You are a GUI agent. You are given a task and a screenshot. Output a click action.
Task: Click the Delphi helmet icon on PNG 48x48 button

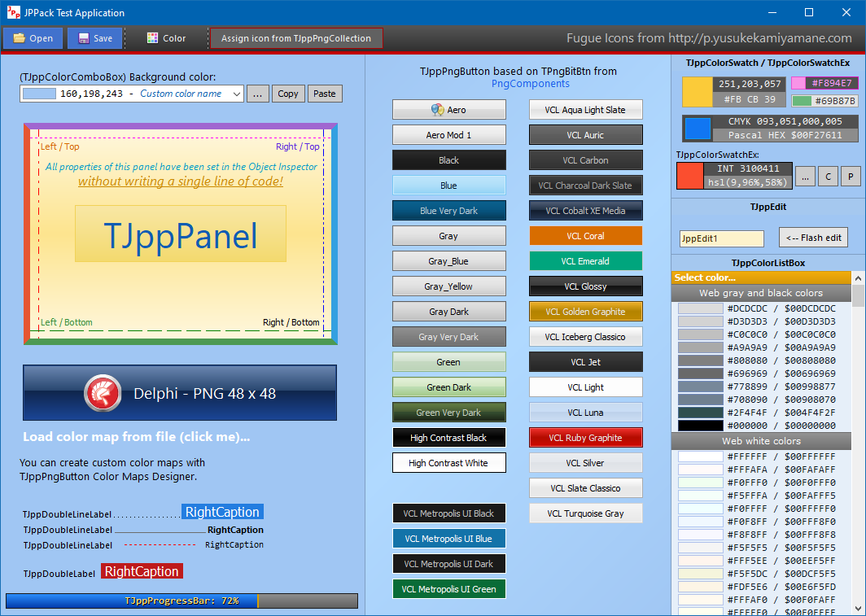99,392
